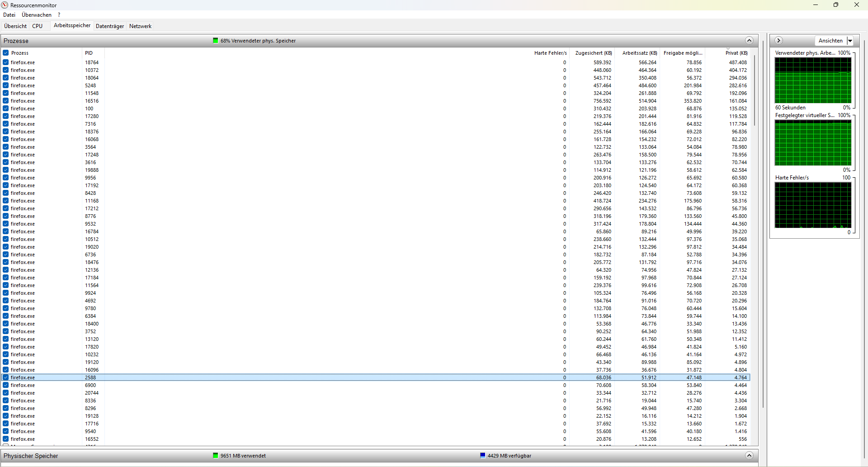This screenshot has height=467, width=868.
Task: Click the Harte Fehler/s graph
Action: coord(813,205)
